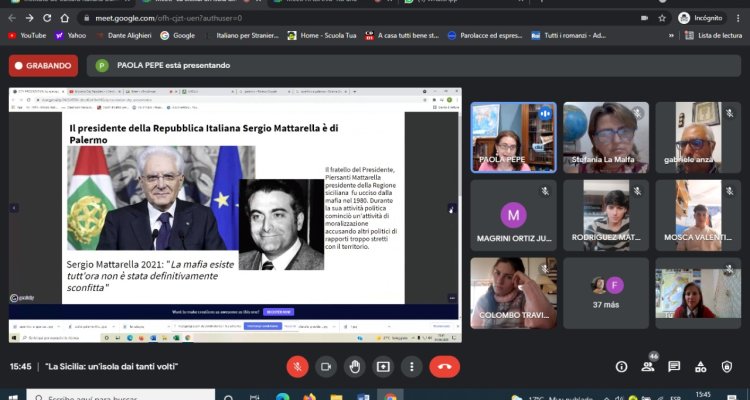Open host controls shield icon
The height and width of the screenshot is (400, 750).
pyautogui.click(x=727, y=367)
